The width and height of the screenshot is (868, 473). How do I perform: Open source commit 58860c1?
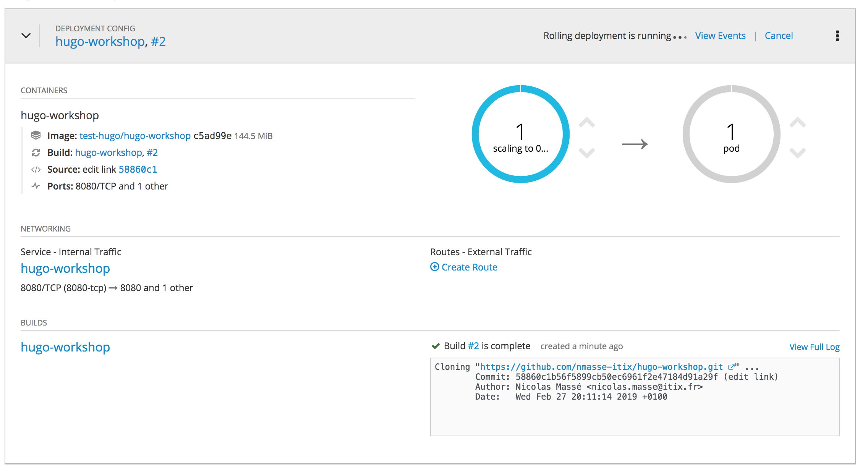(138, 170)
